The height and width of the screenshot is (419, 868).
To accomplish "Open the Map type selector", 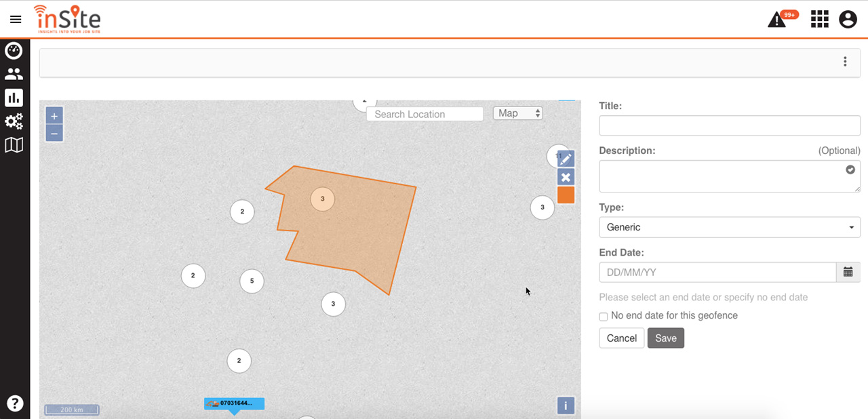I will point(517,113).
